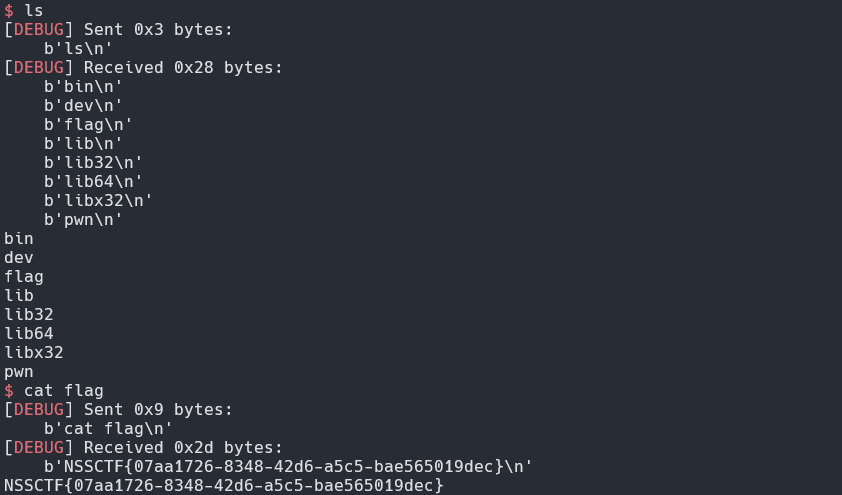Click the b'flag\n' received entry

pos(88,125)
